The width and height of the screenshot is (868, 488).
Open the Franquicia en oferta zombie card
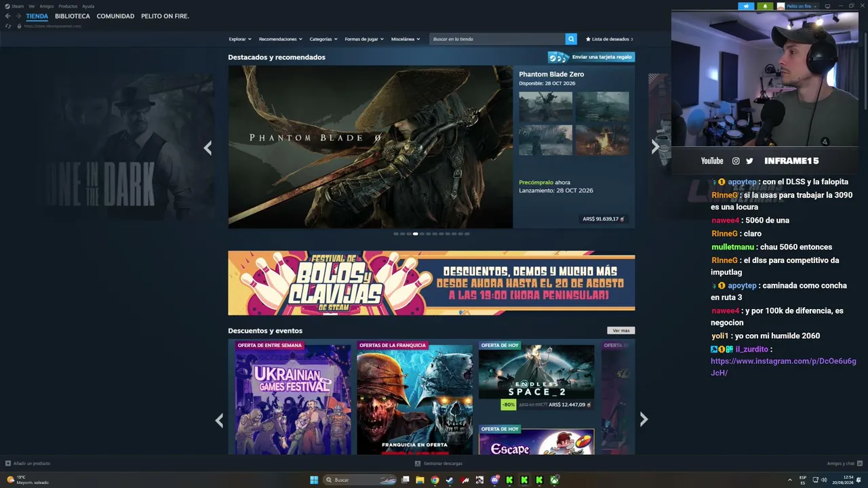[415, 398]
